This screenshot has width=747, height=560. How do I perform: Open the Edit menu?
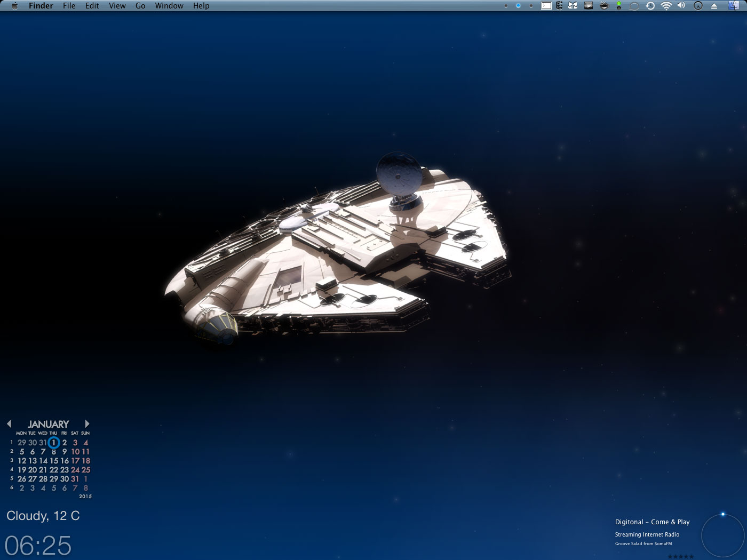coord(92,6)
